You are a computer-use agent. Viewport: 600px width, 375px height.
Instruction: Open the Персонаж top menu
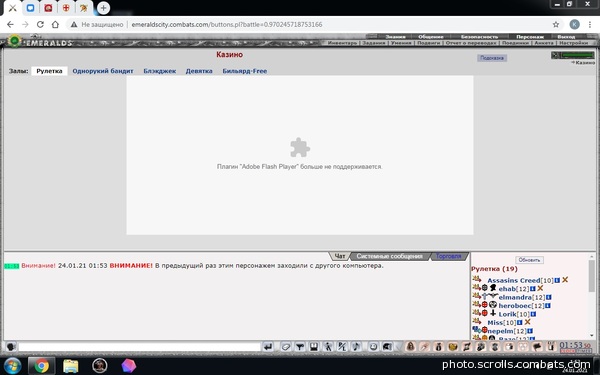point(530,37)
